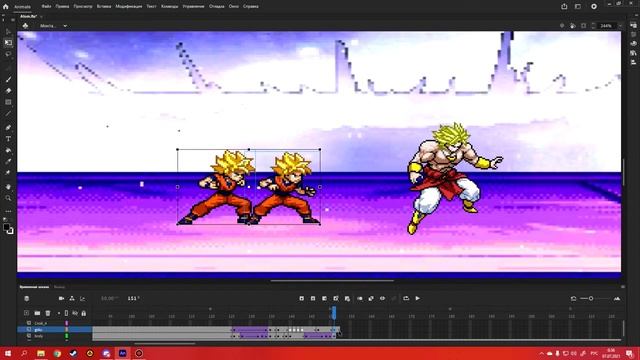Click the center stage icon above canvas
Image resolution: width=640 pixels, height=360 pixels.
click(562, 26)
